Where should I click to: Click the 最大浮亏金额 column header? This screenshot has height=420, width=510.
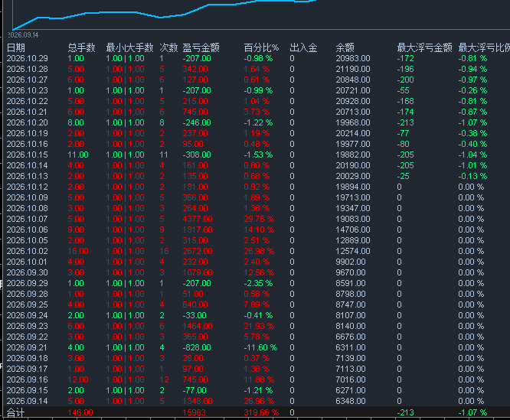pos(424,47)
